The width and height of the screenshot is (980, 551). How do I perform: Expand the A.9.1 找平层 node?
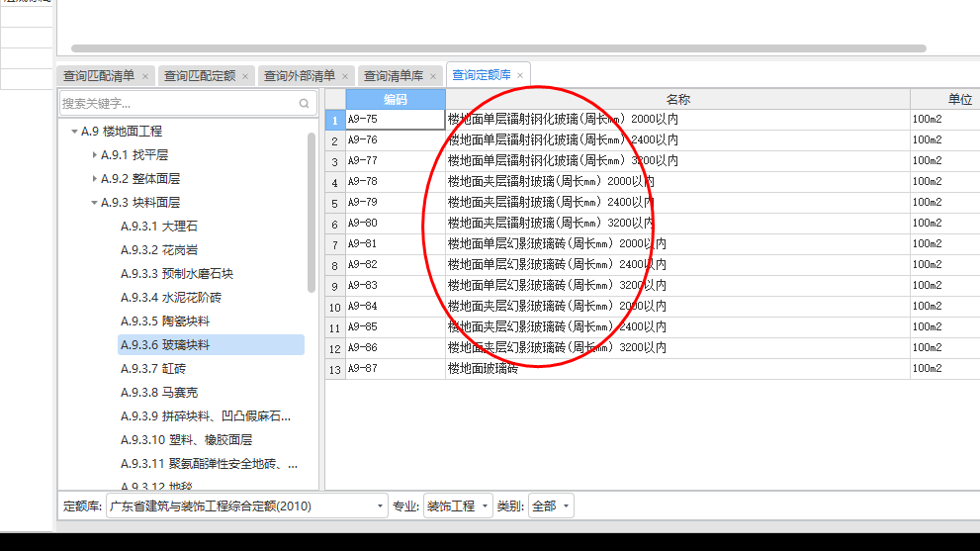point(94,155)
